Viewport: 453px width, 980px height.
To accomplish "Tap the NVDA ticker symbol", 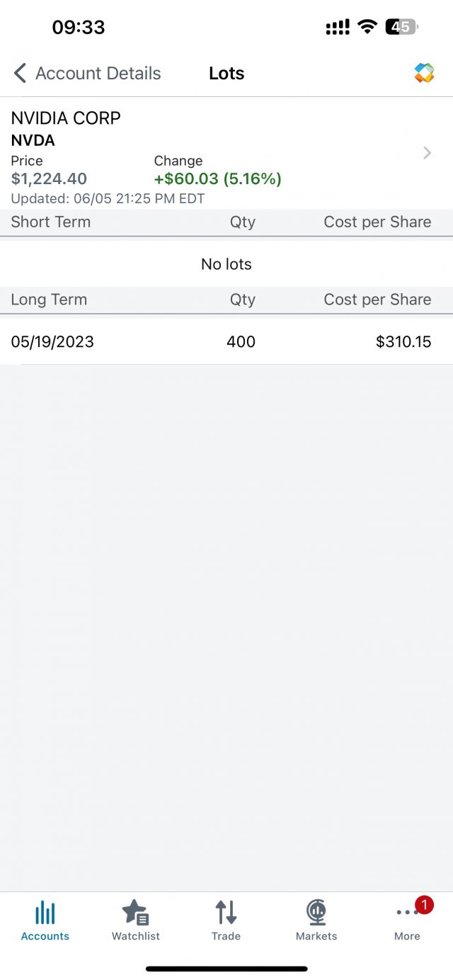I will tap(33, 140).
